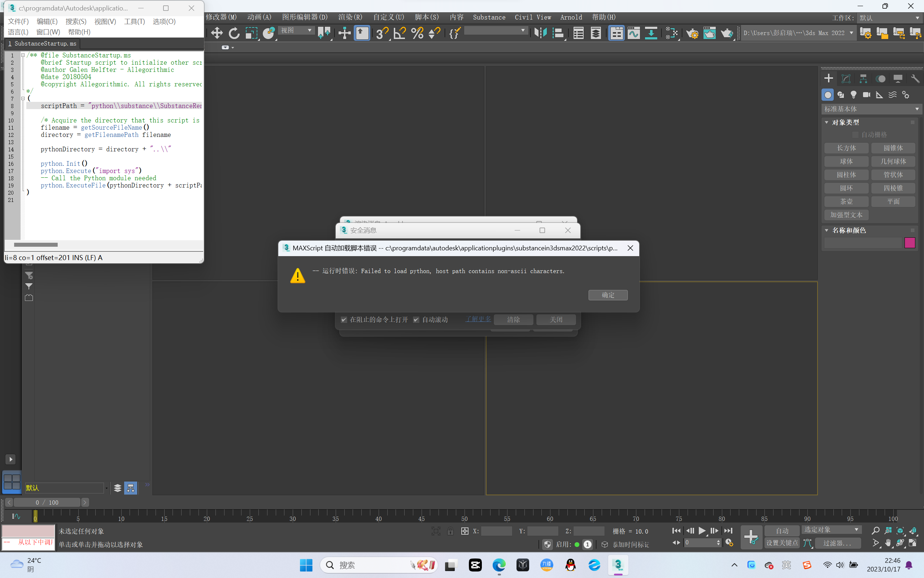This screenshot has width=924, height=578.
Task: Click the object name input field
Action: tap(863, 243)
